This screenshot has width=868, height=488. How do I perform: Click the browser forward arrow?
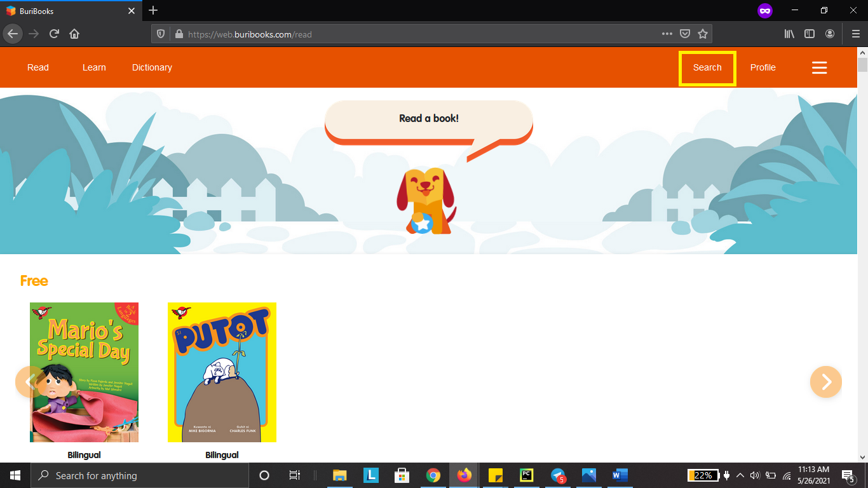[x=34, y=34]
